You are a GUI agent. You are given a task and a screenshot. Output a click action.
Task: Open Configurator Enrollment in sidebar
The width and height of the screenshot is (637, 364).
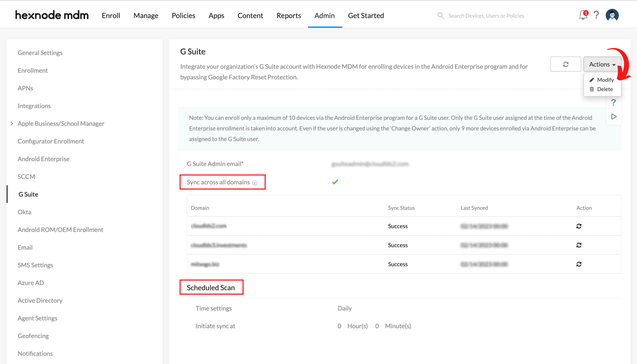[51, 141]
